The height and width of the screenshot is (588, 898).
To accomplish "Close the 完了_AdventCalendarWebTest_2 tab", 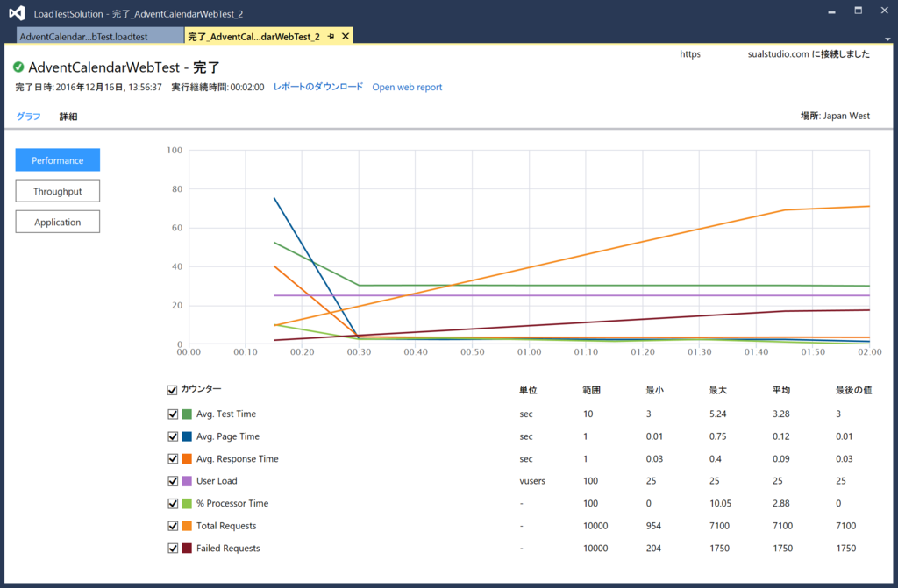I will pos(346,36).
